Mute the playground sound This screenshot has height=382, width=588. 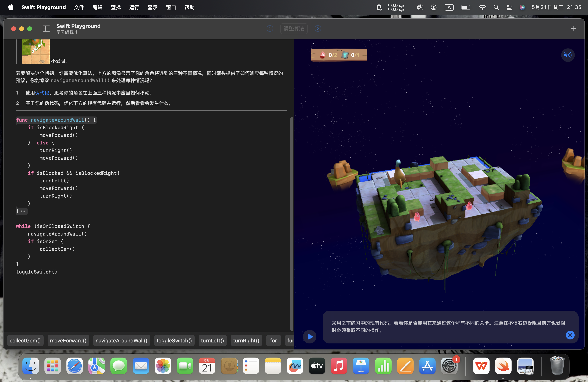point(568,55)
